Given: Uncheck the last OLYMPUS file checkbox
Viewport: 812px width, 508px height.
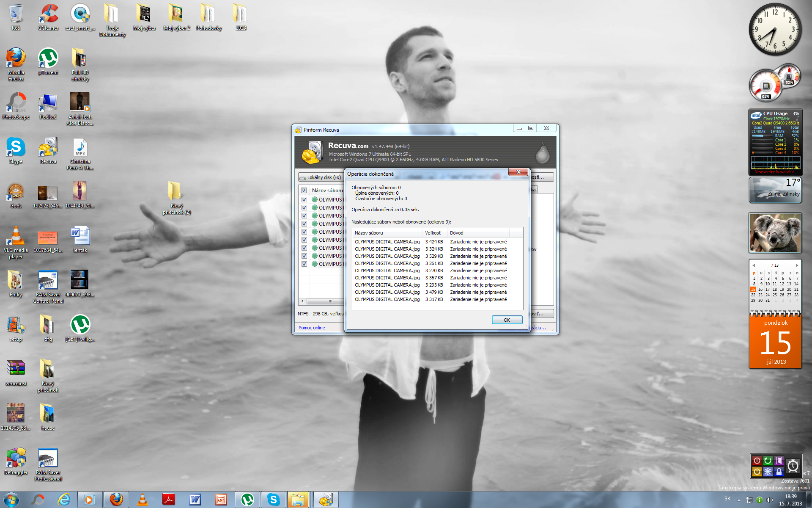Looking at the screenshot, I should coord(304,264).
